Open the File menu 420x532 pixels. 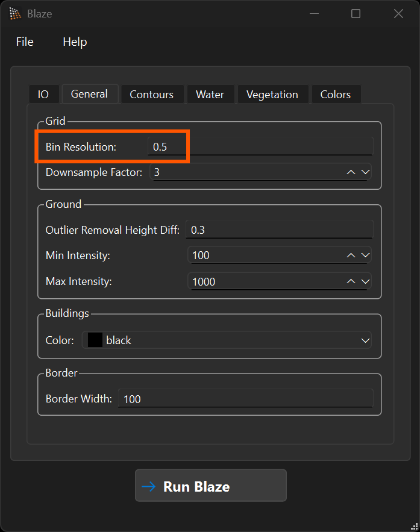[24, 42]
